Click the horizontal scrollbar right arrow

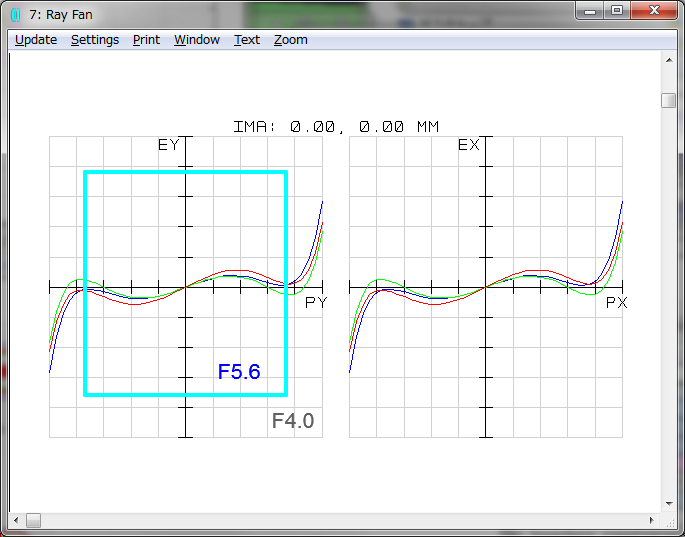click(651, 520)
